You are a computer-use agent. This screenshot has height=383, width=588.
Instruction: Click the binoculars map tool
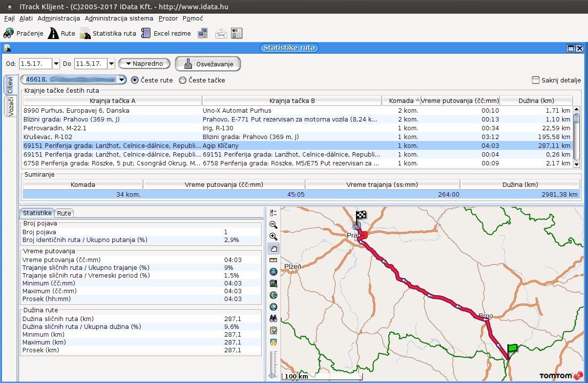(273, 319)
